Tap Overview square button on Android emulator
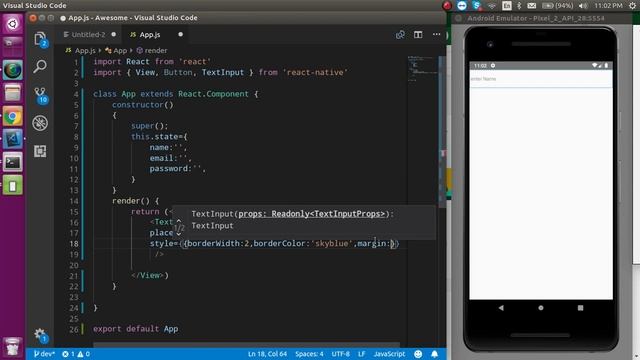Screen dimensions: 640x360 point(580,308)
